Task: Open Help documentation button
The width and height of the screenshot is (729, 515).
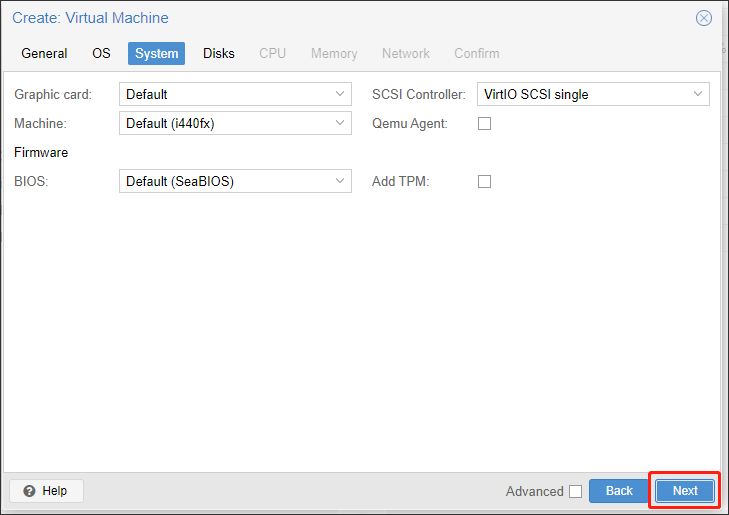Action: 46,491
